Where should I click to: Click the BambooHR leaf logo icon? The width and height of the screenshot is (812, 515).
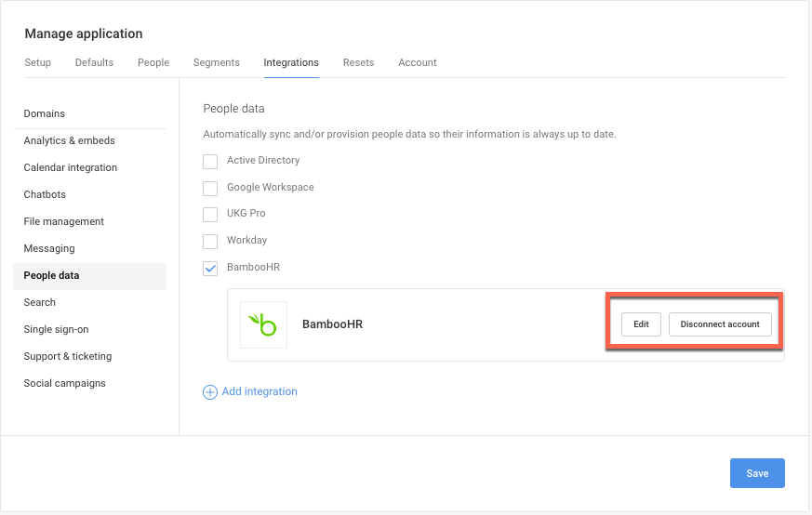[x=263, y=324]
